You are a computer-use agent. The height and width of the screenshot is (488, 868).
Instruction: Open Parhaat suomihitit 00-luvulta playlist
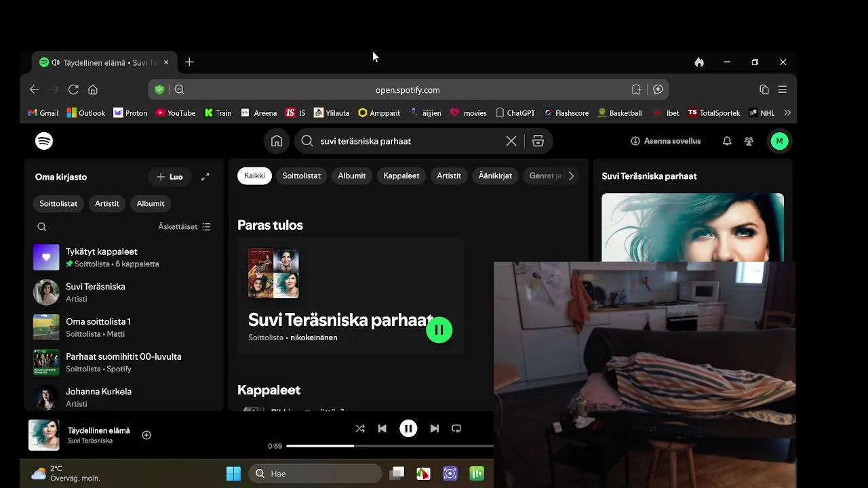(124, 363)
